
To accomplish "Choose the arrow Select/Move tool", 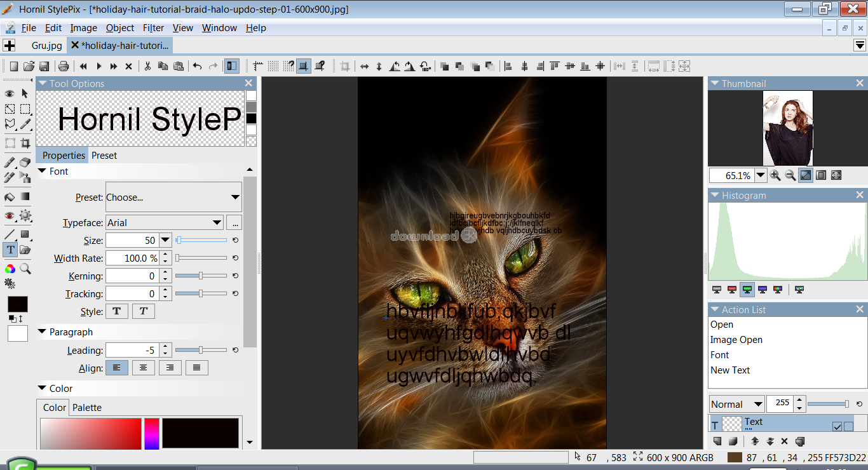I will click(25, 93).
